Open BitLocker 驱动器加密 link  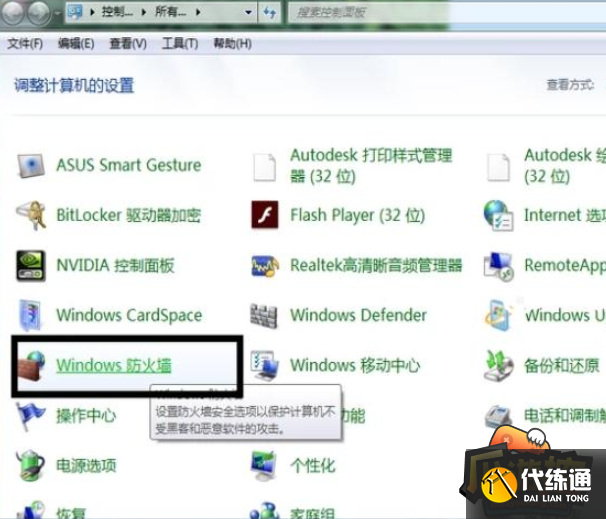point(129,215)
